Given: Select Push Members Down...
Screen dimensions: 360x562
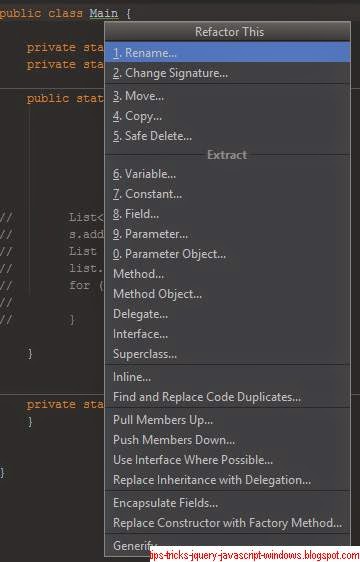Looking at the screenshot, I should tap(227, 440).
